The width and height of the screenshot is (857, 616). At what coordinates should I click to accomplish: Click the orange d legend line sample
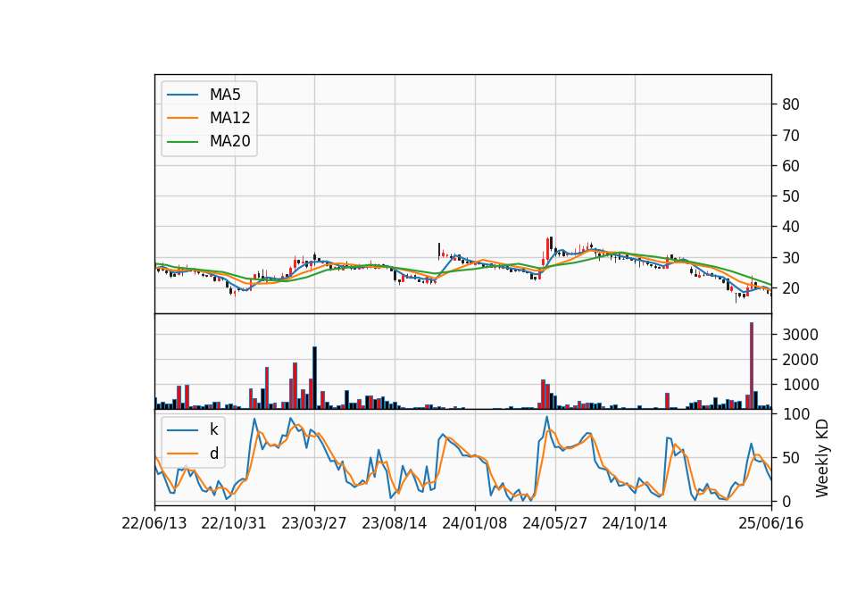pyautogui.click(x=182, y=454)
